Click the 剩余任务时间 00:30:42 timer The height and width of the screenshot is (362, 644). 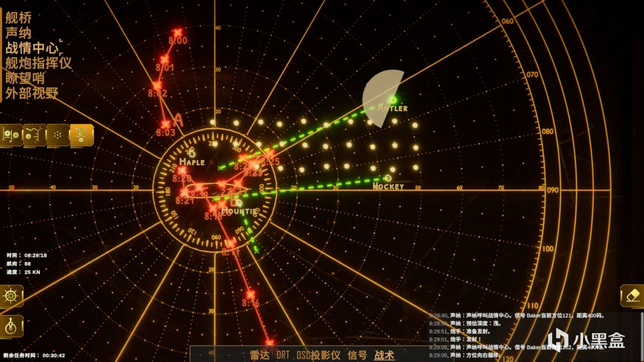(34, 355)
